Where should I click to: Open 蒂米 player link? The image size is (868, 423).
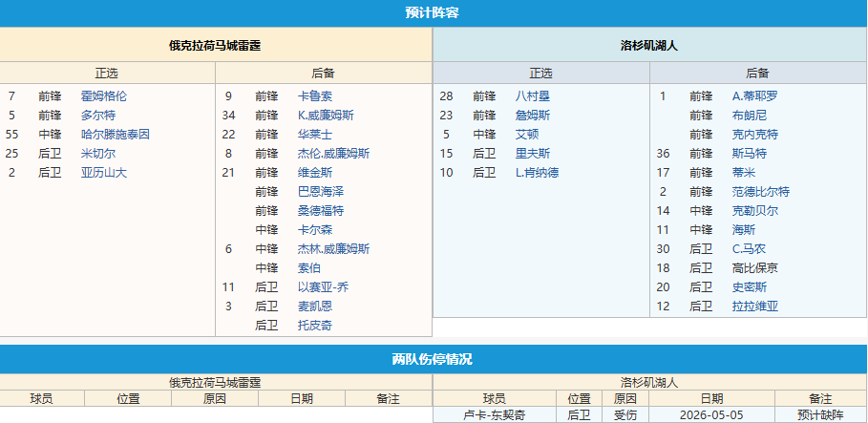(x=744, y=173)
